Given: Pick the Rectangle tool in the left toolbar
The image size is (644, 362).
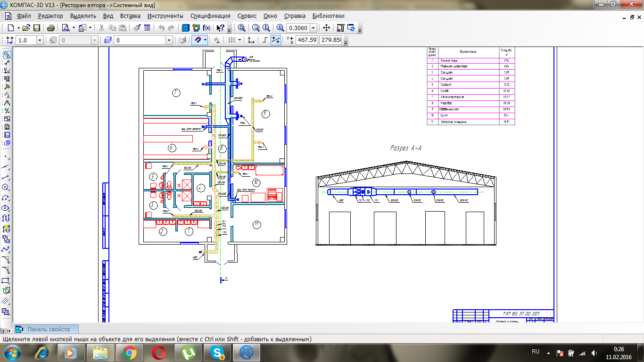Looking at the screenshot, I should point(6,280).
